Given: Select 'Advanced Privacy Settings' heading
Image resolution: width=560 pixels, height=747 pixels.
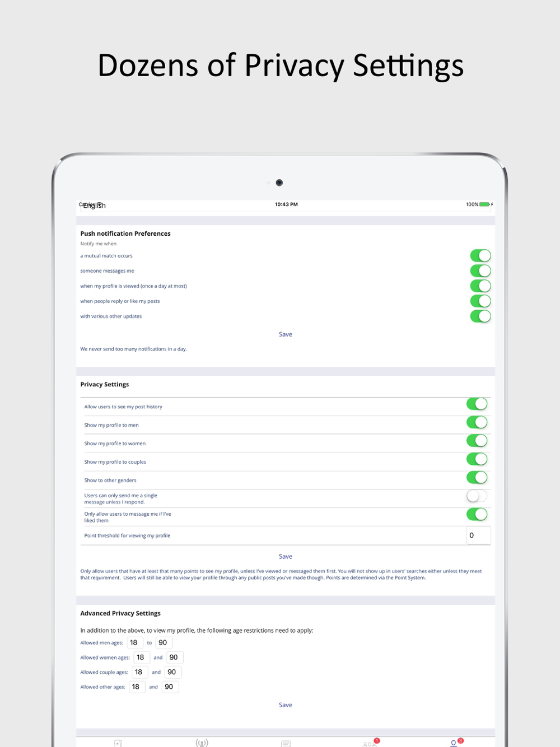Looking at the screenshot, I should (x=120, y=613).
